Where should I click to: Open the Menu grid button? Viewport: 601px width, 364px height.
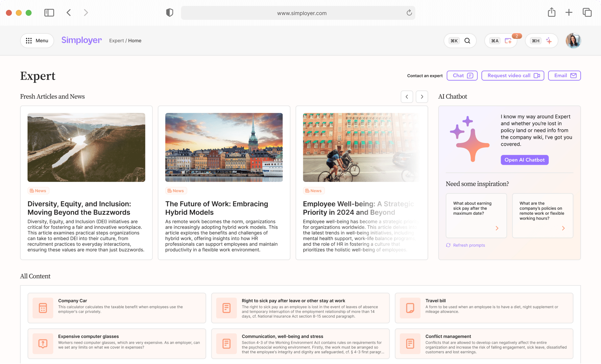pos(37,41)
